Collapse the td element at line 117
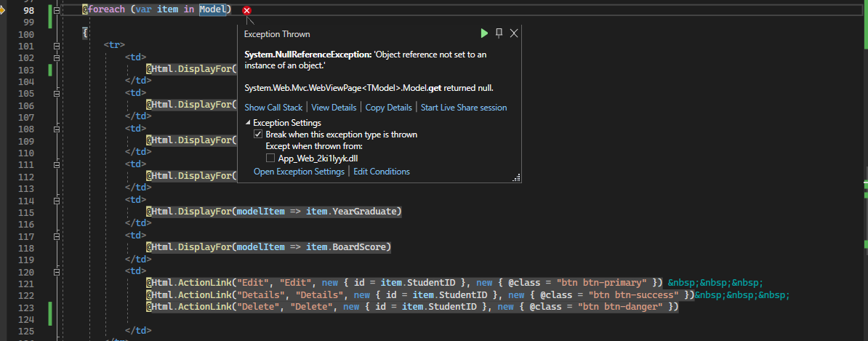Viewport: 868px width, 341px height. (57, 236)
